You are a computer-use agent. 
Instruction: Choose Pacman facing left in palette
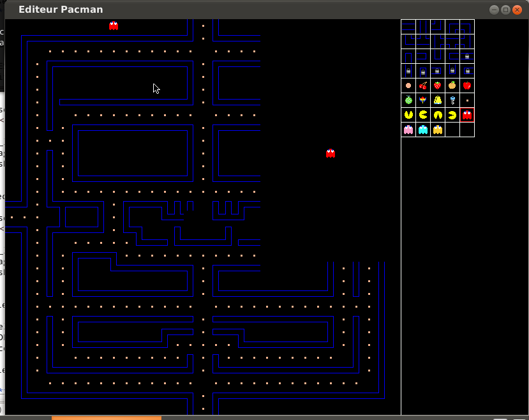pos(452,115)
